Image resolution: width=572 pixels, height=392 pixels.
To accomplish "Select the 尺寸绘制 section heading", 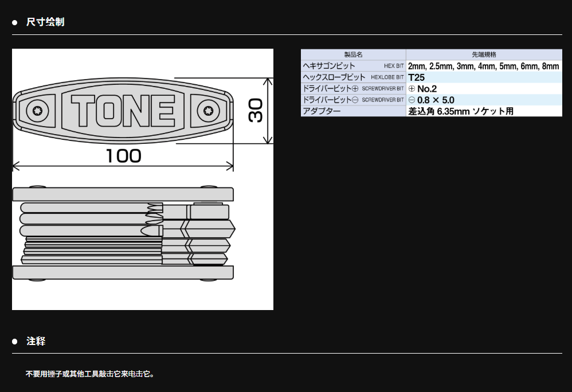I will 45,22.
